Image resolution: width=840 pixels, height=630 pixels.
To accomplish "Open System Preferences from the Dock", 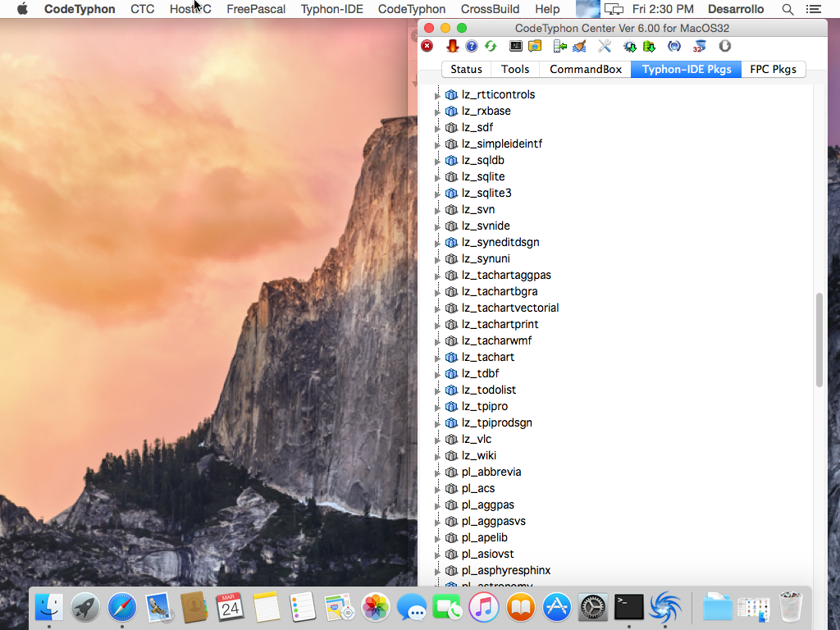I will coord(593,607).
